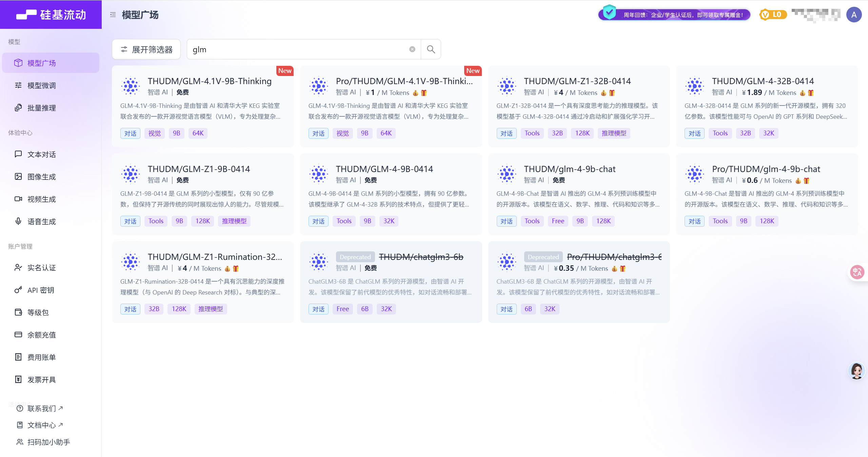Viewport: 868px width, 457px height.
Task: Open the user avatar A
Action: 854,15
